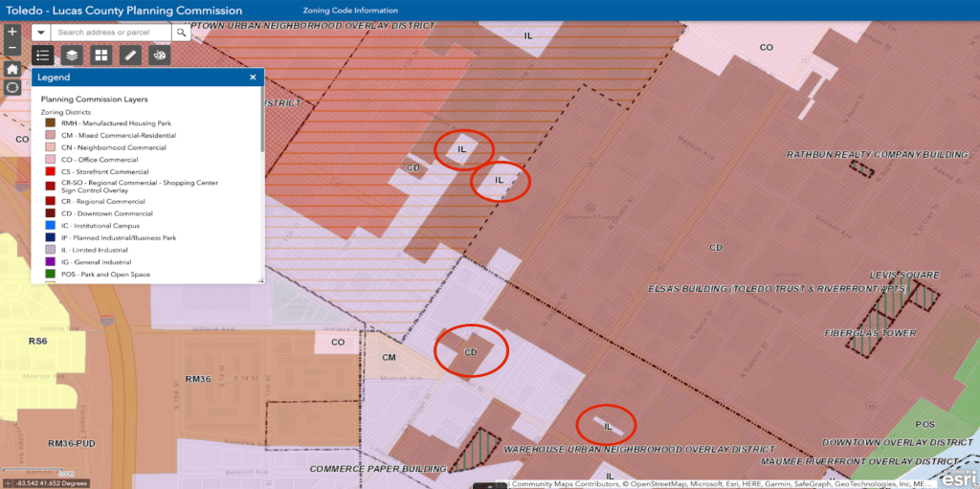Screen dimensions: 980x489
Task: Zoom out of the map
Action: pos(11,48)
